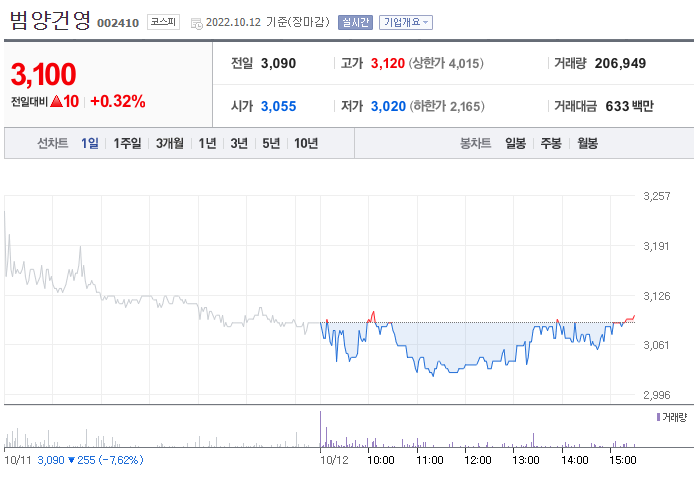The width and height of the screenshot is (694, 477).
Task: Click the 15:00 time axis label
Action: [x=623, y=460]
